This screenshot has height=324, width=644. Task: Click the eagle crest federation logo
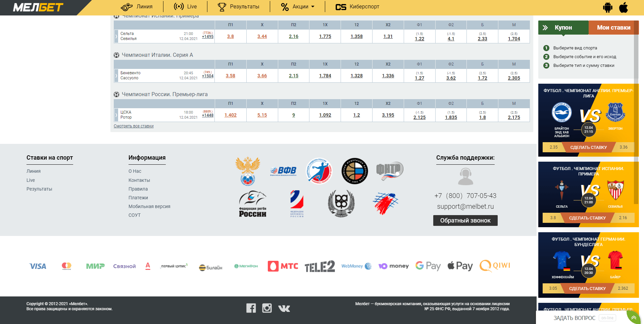pyautogui.click(x=341, y=204)
